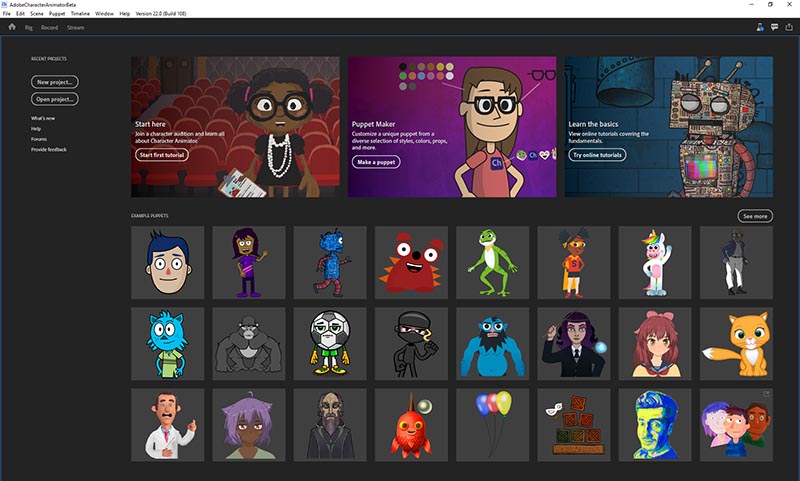Select the balloons puppet

point(492,425)
